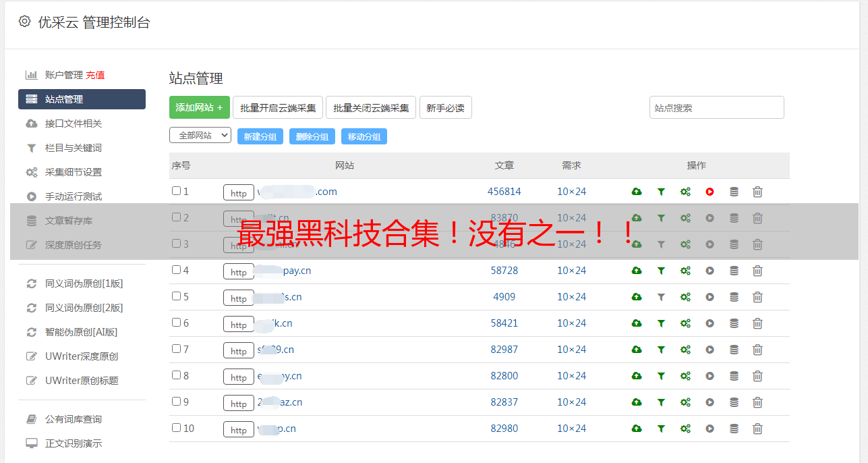The width and height of the screenshot is (868, 463).
Task: Select checkbox of row 5
Action: point(176,296)
